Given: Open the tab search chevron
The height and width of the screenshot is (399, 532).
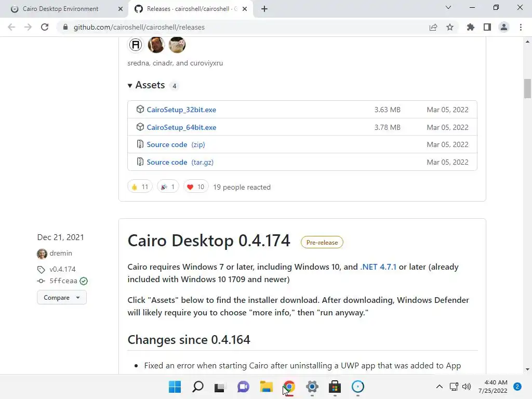Looking at the screenshot, I should [448, 7].
